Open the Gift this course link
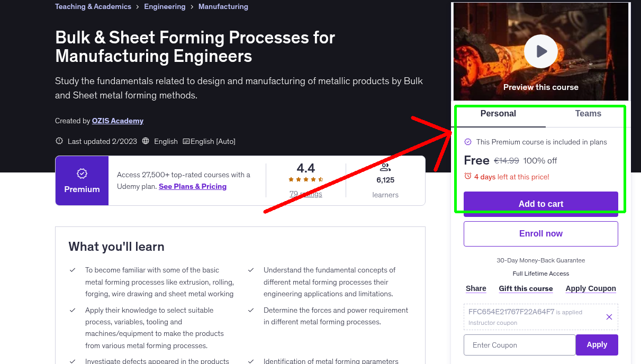 point(526,288)
